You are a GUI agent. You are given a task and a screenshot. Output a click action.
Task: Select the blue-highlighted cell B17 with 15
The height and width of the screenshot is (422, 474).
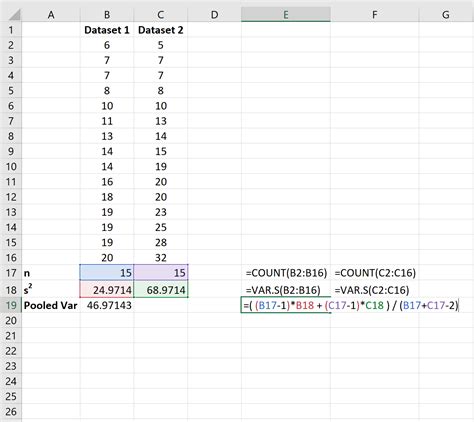tap(107, 273)
